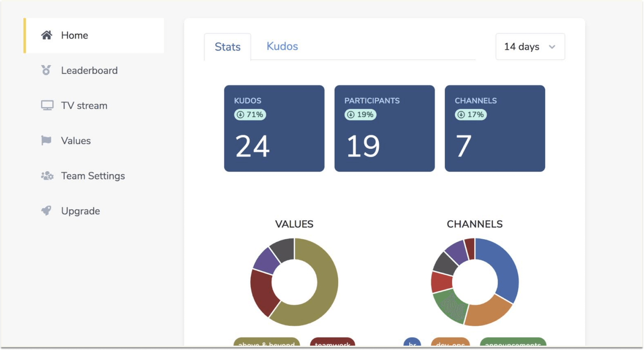Screen dimensions: 644x350
Task: Click the KUDOS stat card showing 24
Action: point(274,128)
